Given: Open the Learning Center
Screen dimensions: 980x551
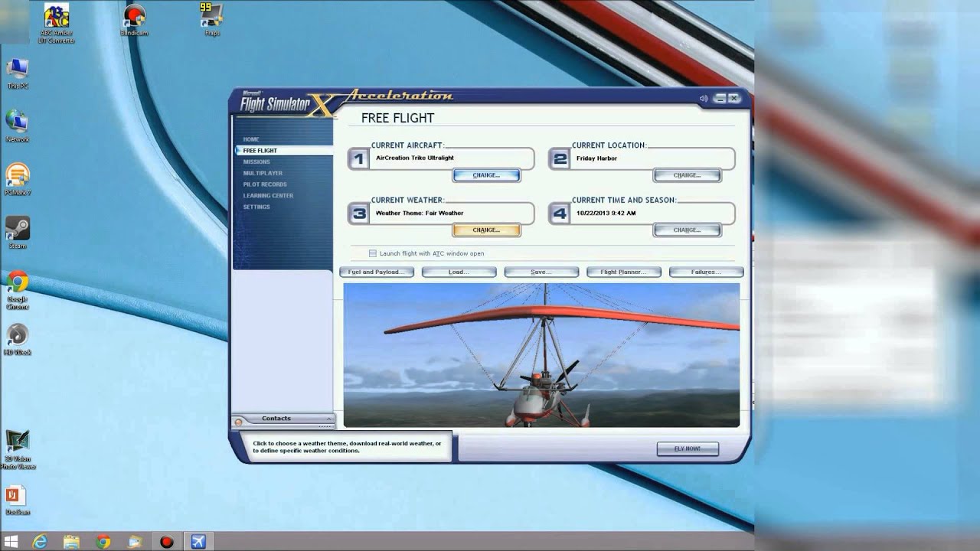Looking at the screenshot, I should [x=268, y=195].
